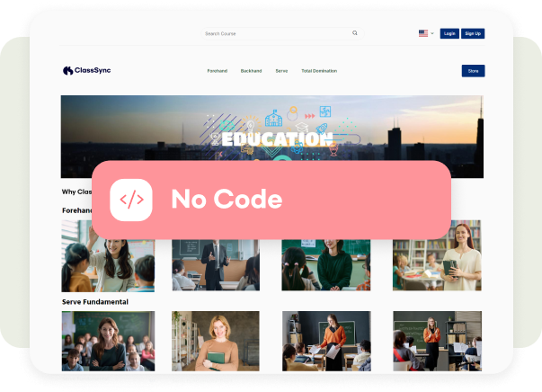Click the Login button
This screenshot has width=542, height=392.
pos(449,33)
